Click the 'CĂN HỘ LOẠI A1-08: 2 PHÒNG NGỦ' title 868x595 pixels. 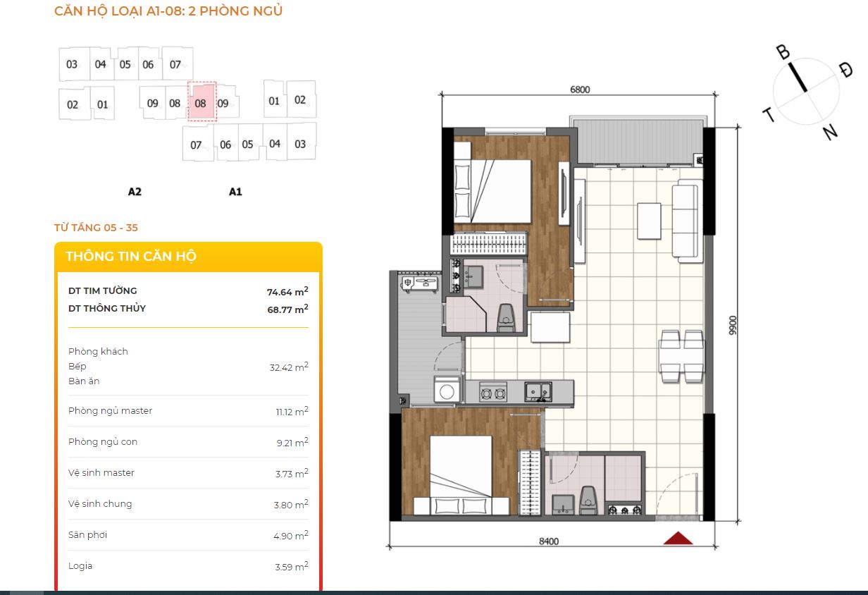(168, 11)
